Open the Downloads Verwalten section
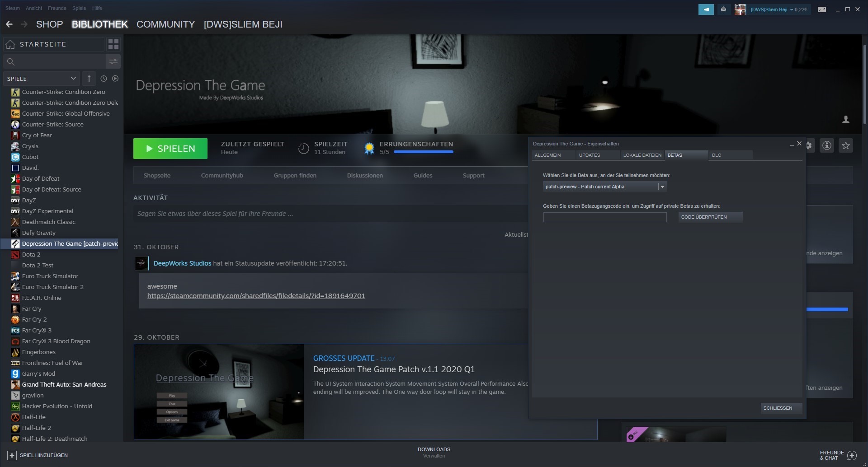Screen dimensions: 868x467 434,453
